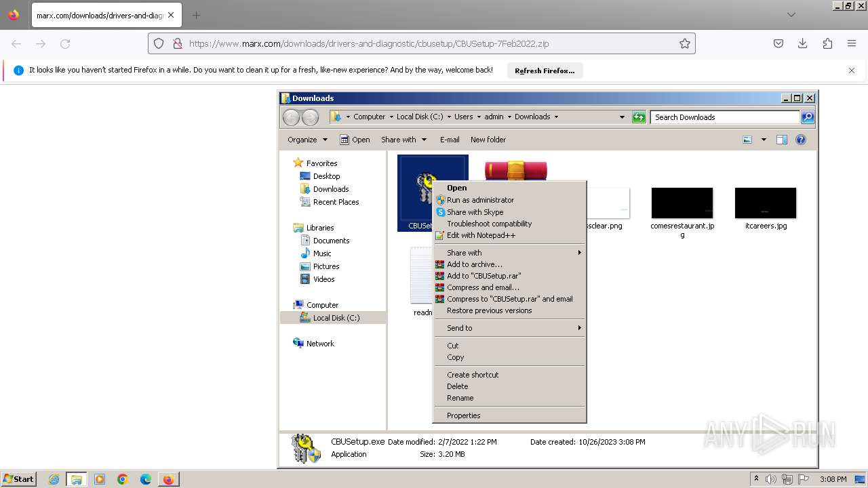Choose Edit with Notepad++

tap(509, 235)
